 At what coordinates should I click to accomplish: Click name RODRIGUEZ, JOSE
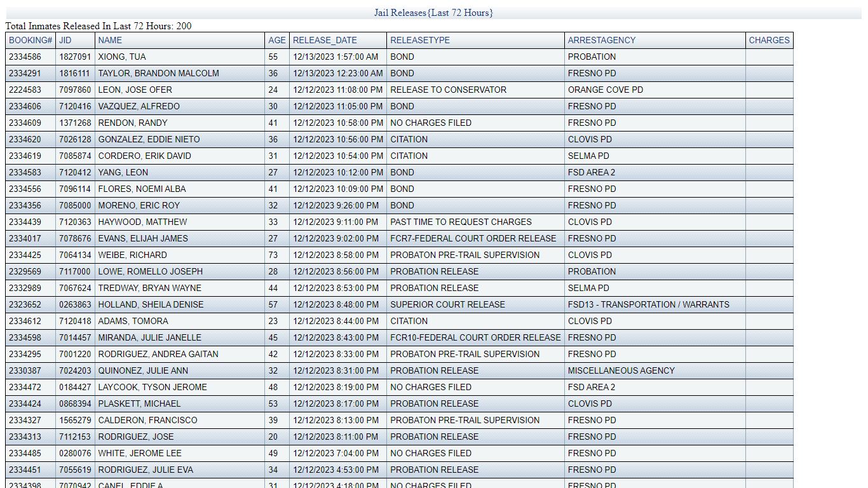coord(135,437)
